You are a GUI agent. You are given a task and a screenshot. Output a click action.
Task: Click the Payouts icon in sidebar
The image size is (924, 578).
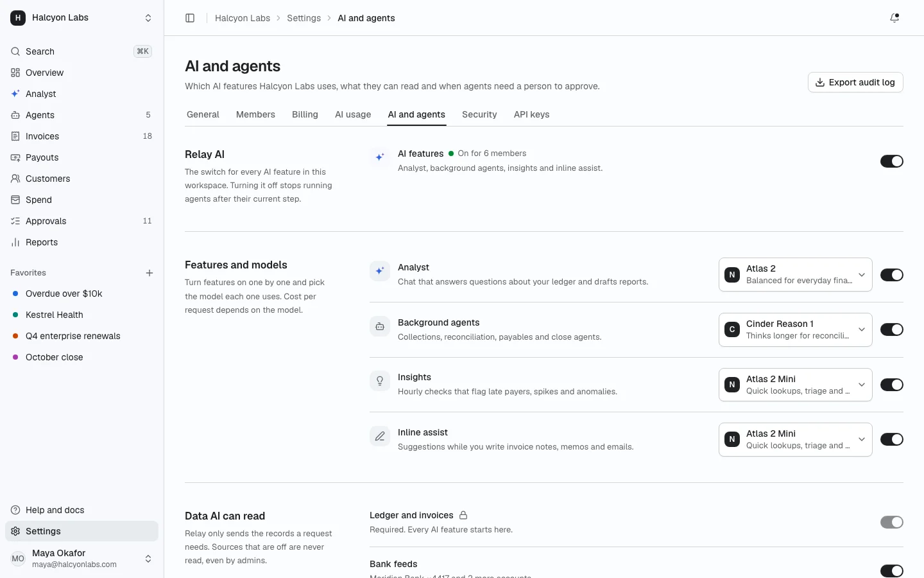pos(15,157)
